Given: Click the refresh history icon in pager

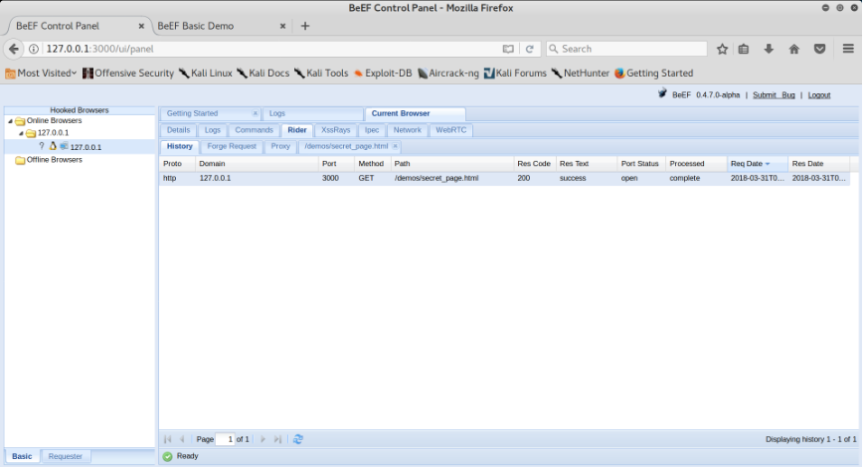Looking at the screenshot, I should tap(298, 439).
